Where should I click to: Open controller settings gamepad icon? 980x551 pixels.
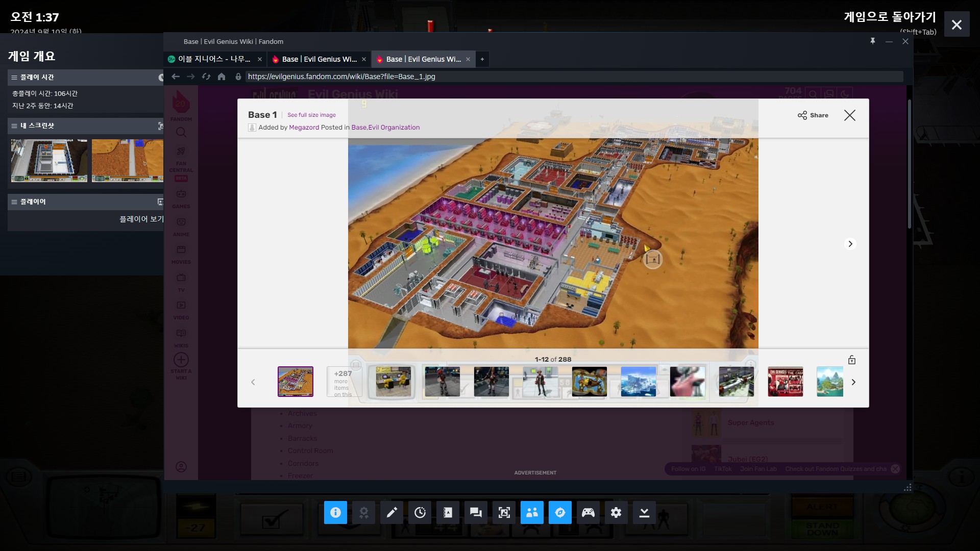tap(588, 512)
